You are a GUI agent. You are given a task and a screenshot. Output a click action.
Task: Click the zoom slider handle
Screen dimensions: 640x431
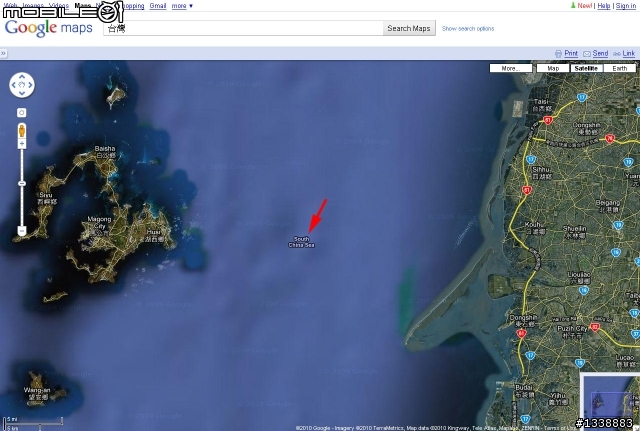click(22, 184)
